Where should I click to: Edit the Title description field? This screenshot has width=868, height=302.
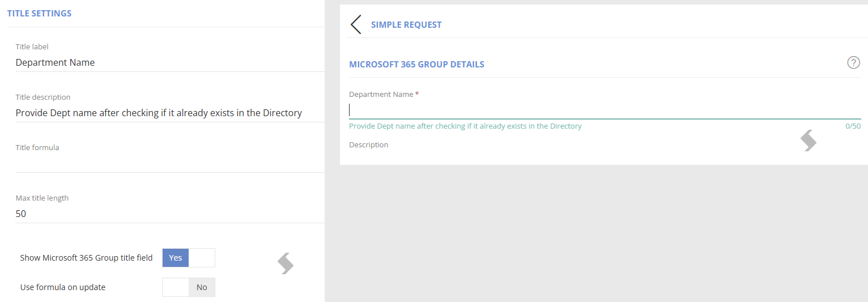click(170, 113)
